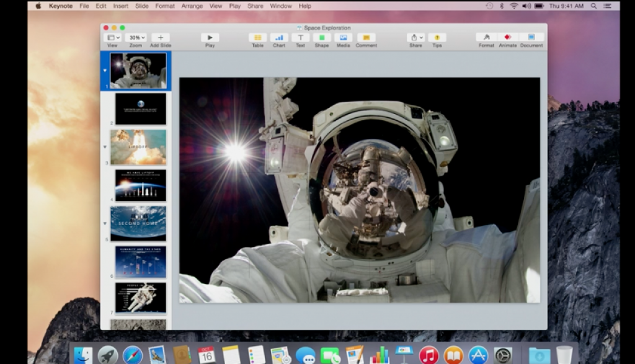Open the Insert menu
Viewport: 635px width, 364px height.
point(121,6)
